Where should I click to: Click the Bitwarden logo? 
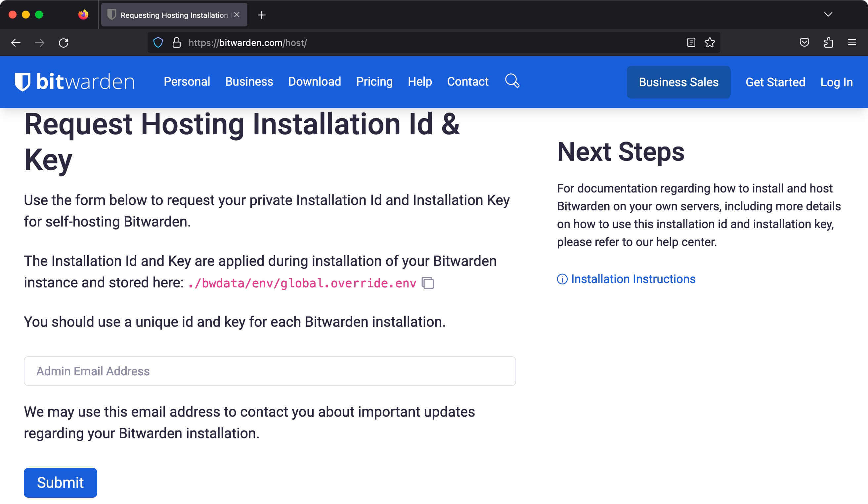pos(74,82)
